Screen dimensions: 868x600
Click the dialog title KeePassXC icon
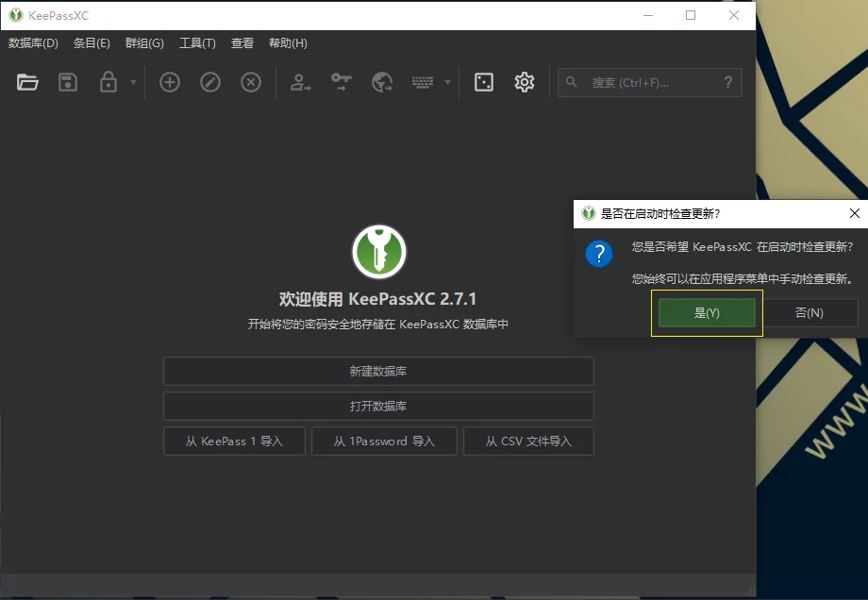589,213
